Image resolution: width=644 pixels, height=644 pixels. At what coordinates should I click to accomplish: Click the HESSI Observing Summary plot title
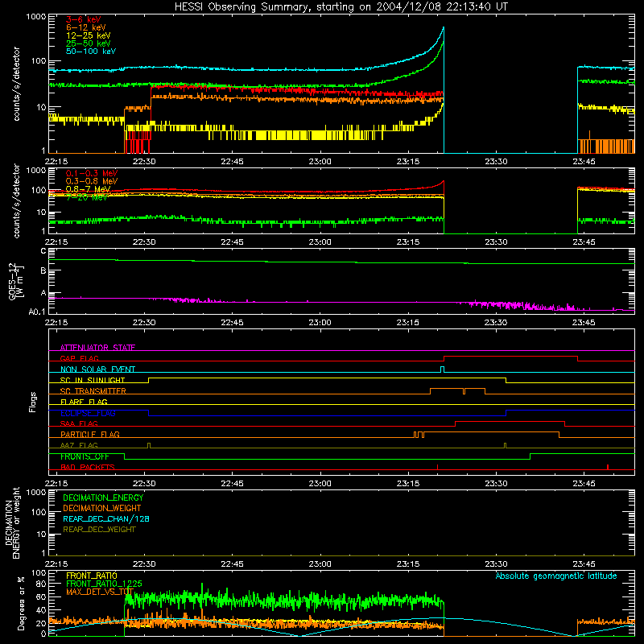coord(341,6)
